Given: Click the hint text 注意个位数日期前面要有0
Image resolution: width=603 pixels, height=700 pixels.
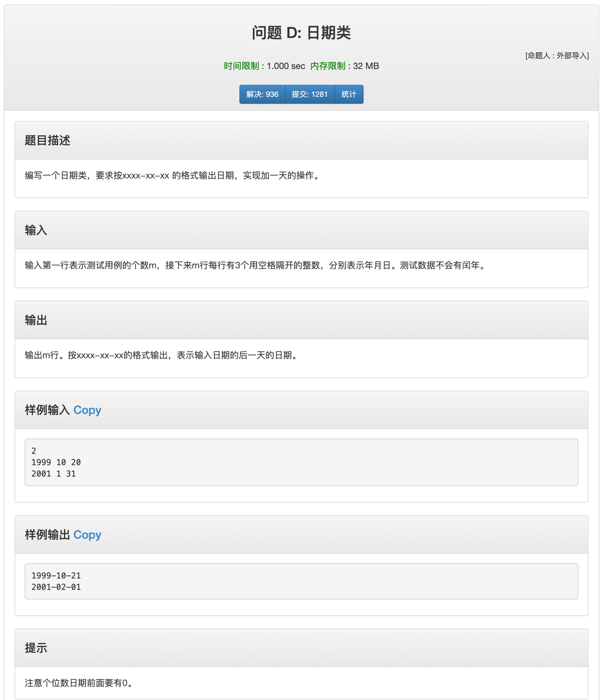Looking at the screenshot, I should coord(79,683).
